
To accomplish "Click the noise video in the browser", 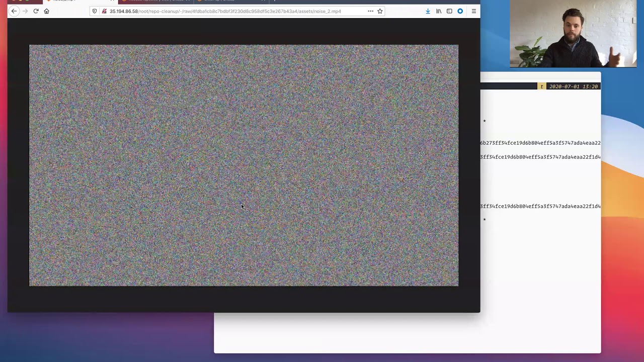I will coord(244,165).
